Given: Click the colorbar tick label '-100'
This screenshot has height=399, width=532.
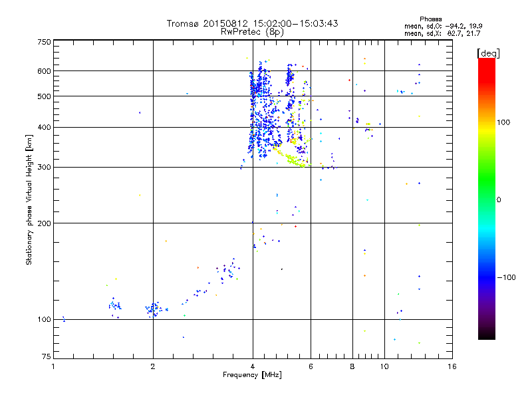Looking at the screenshot, I should click(x=507, y=277).
